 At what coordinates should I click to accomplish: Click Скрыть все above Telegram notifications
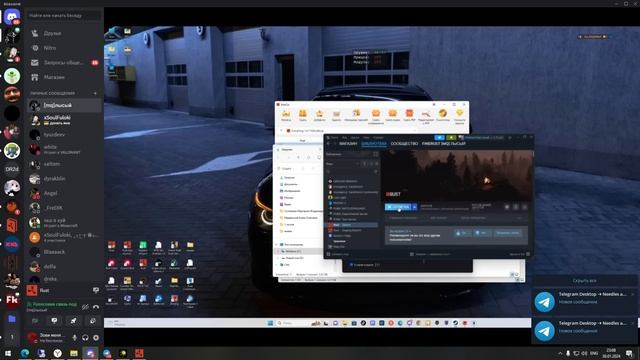tap(584, 281)
